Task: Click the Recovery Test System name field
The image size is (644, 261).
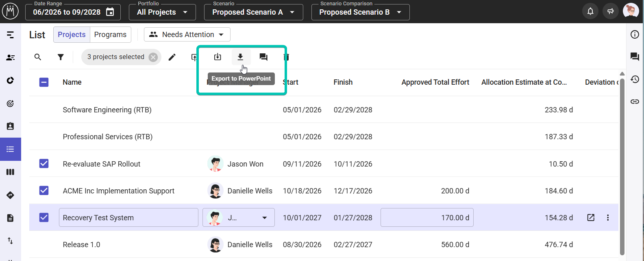Action: tap(128, 217)
